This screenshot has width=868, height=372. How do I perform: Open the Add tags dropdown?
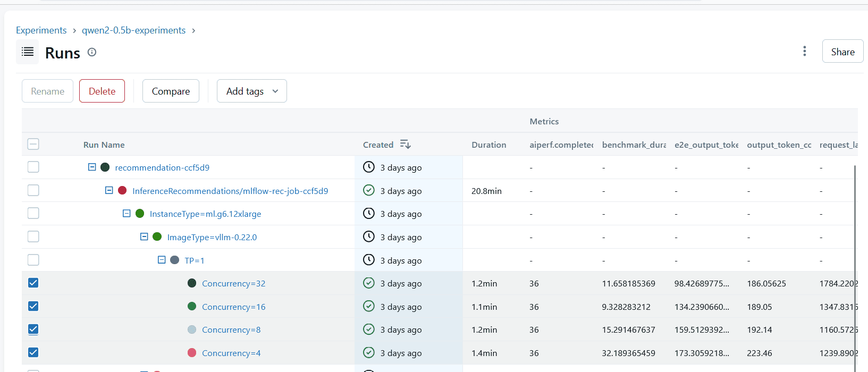pos(252,91)
